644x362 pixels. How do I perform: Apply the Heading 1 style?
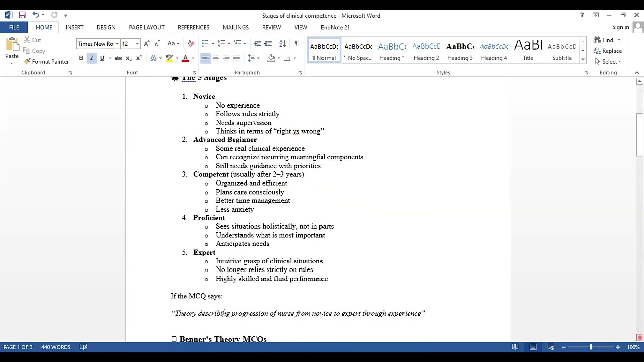tap(392, 50)
